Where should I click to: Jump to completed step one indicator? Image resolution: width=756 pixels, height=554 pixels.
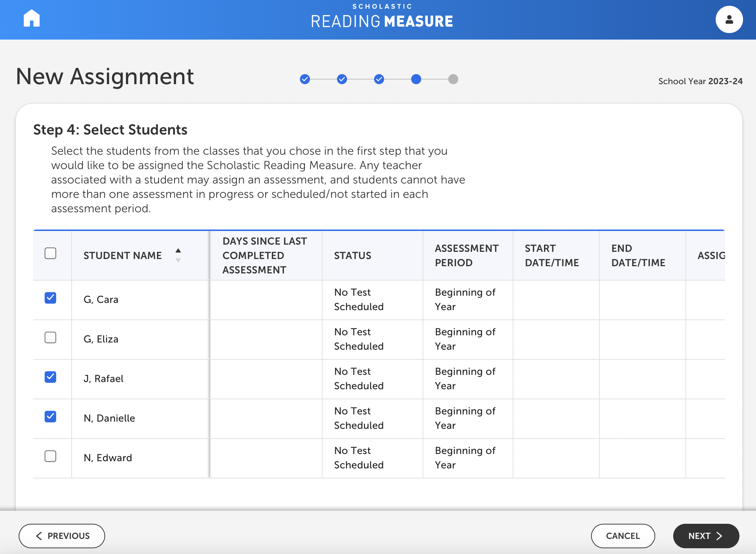pyautogui.click(x=305, y=79)
